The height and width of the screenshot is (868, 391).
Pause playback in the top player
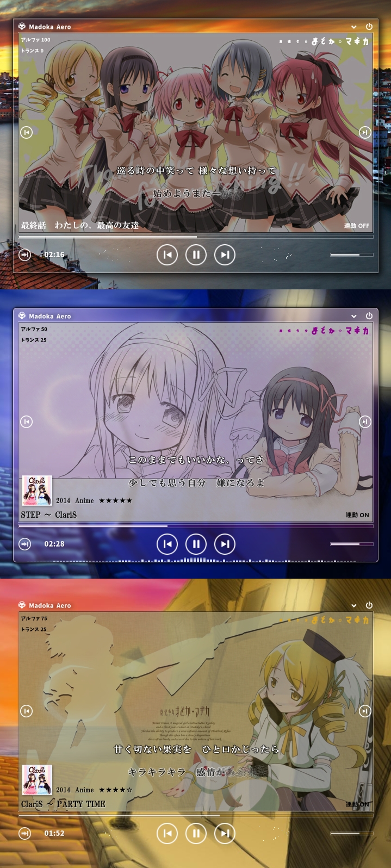[196, 255]
